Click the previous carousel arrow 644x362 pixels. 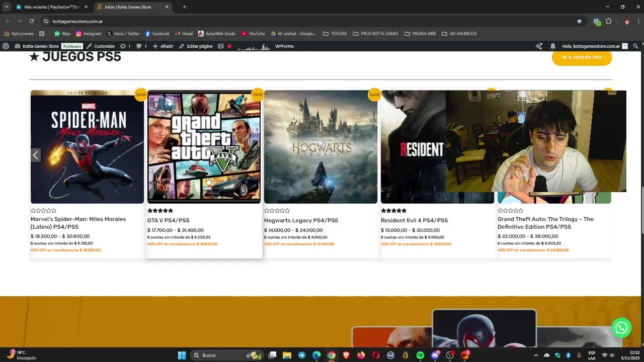[35, 155]
